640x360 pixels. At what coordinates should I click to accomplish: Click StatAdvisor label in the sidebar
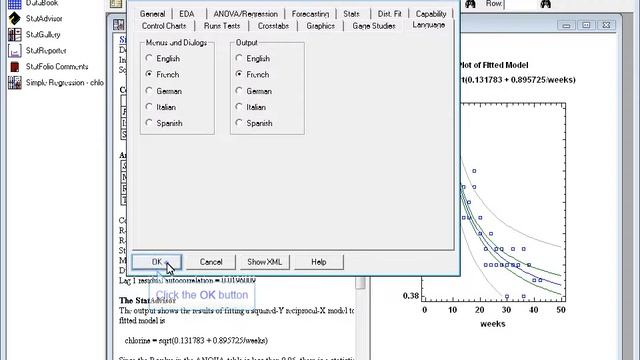(44, 18)
